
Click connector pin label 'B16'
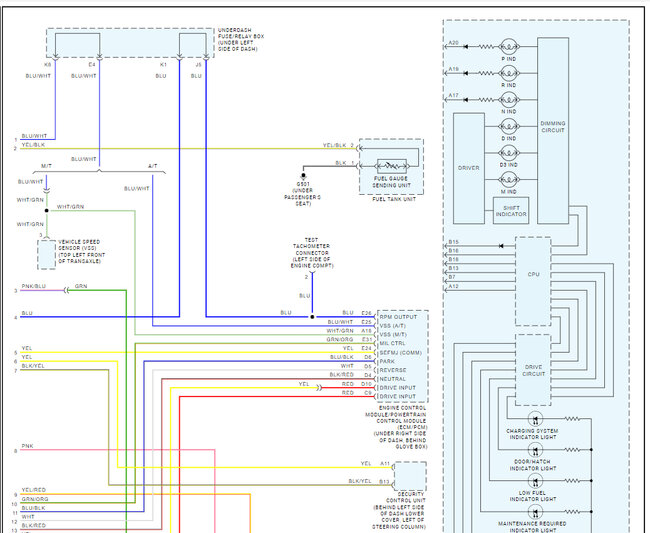[x=454, y=250]
